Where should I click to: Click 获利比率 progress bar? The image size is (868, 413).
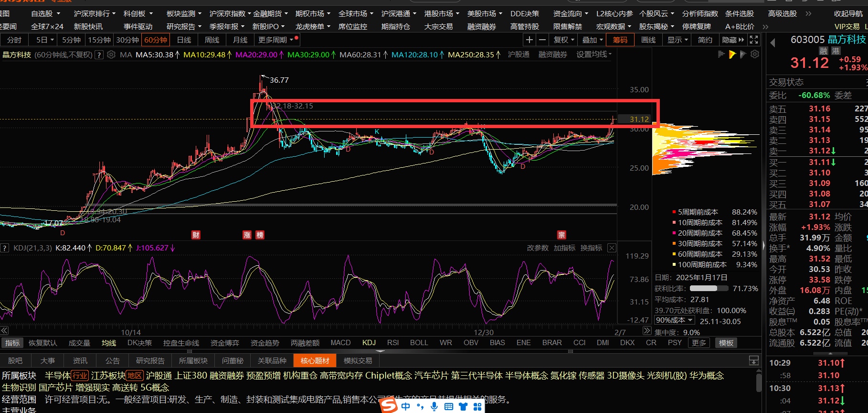click(x=709, y=288)
